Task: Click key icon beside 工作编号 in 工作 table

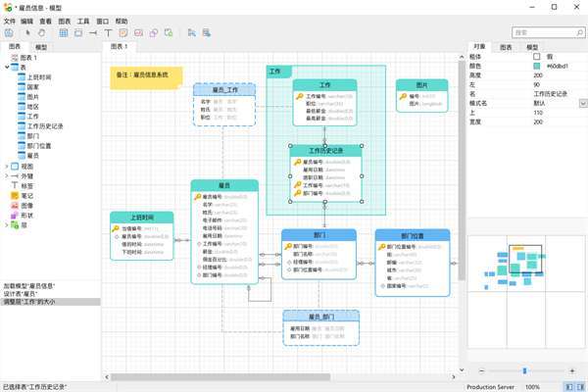Action: pos(299,96)
